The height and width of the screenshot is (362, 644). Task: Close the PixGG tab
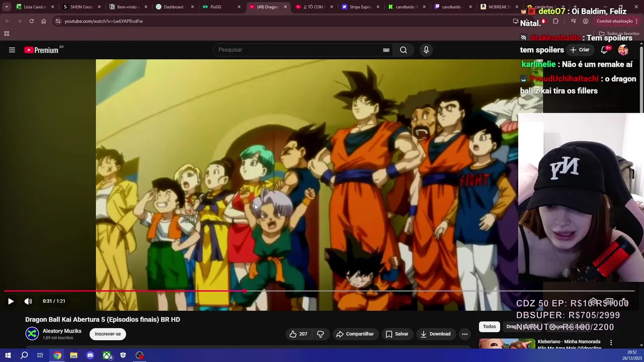(x=239, y=7)
